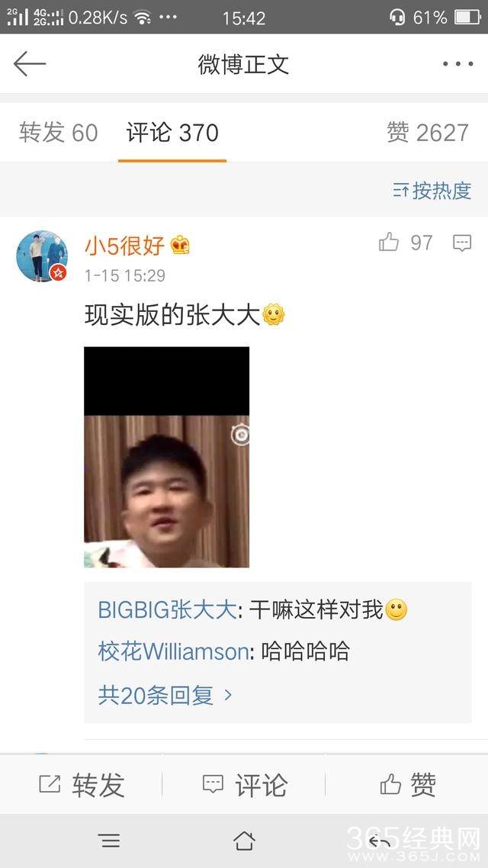Expand the 共20条回复 replies

(x=165, y=696)
